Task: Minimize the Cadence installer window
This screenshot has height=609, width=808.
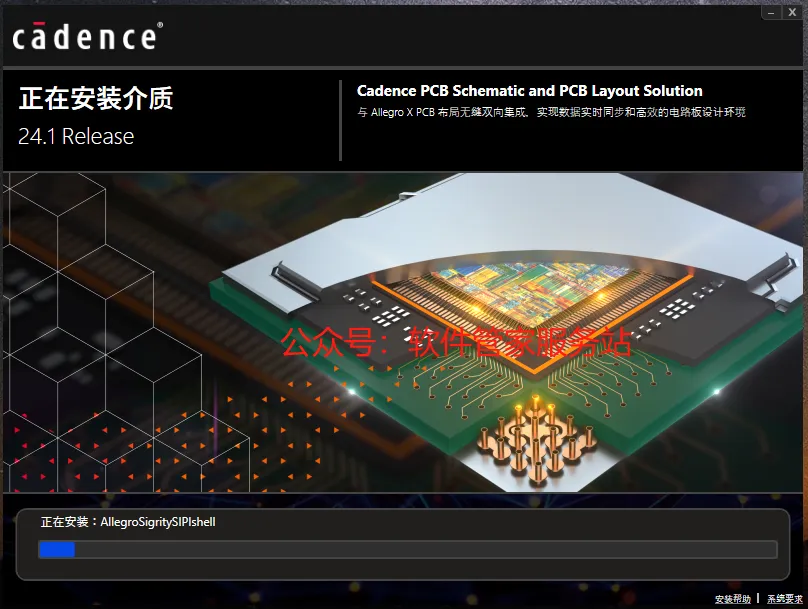Action: [771, 13]
